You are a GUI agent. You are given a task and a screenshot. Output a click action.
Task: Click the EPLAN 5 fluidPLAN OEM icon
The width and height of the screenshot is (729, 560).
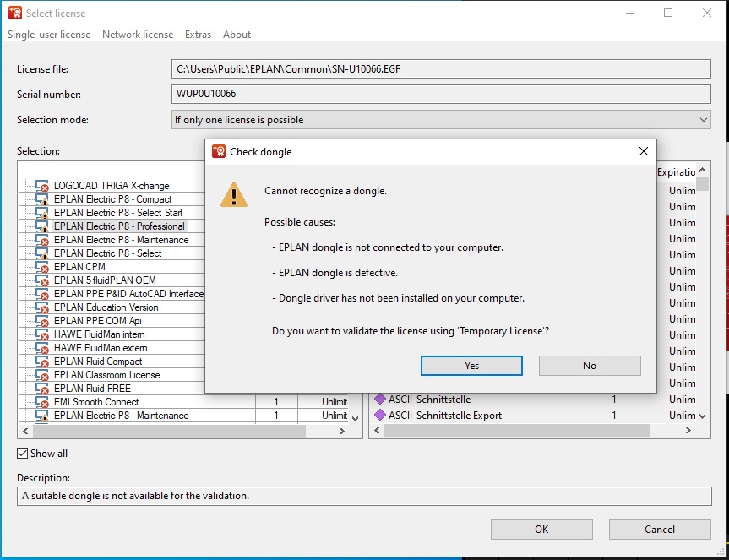tap(42, 280)
